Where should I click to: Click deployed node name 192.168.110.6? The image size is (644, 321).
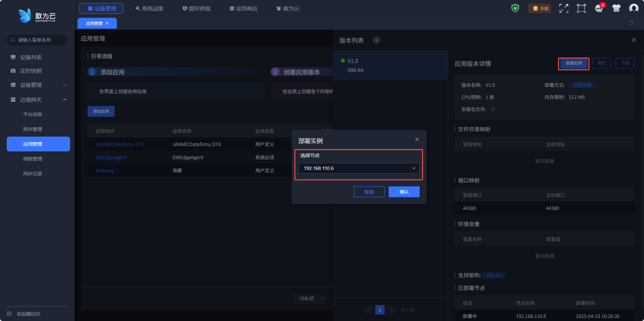tap(531, 316)
